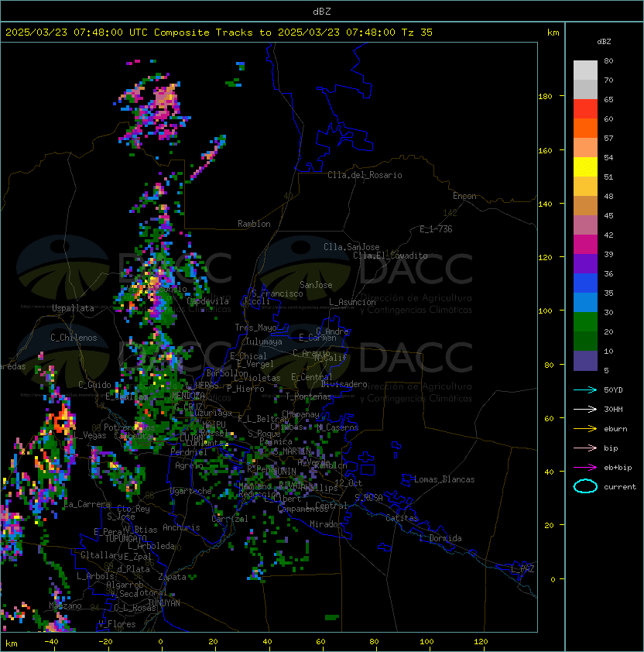Click the yellow eburn arrow in legend
The image size is (644, 652).
click(x=585, y=429)
